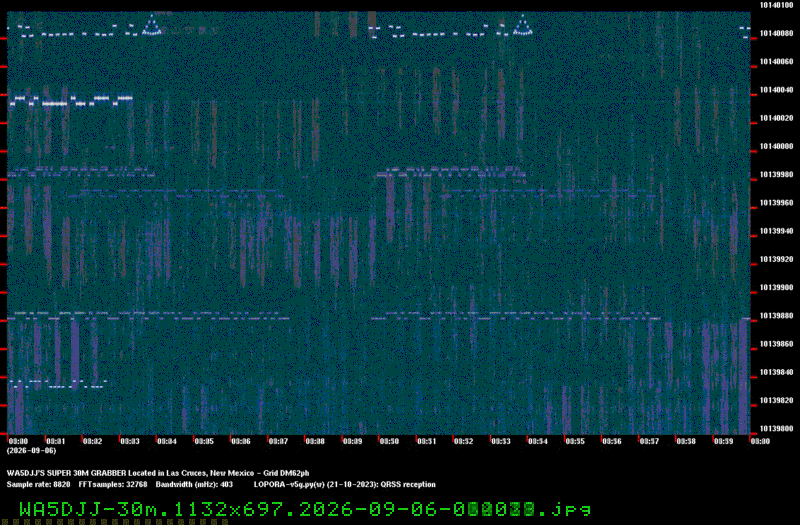This screenshot has width=800, height=525.
Task: Select the 10140000 frequency label
Action: point(777,146)
